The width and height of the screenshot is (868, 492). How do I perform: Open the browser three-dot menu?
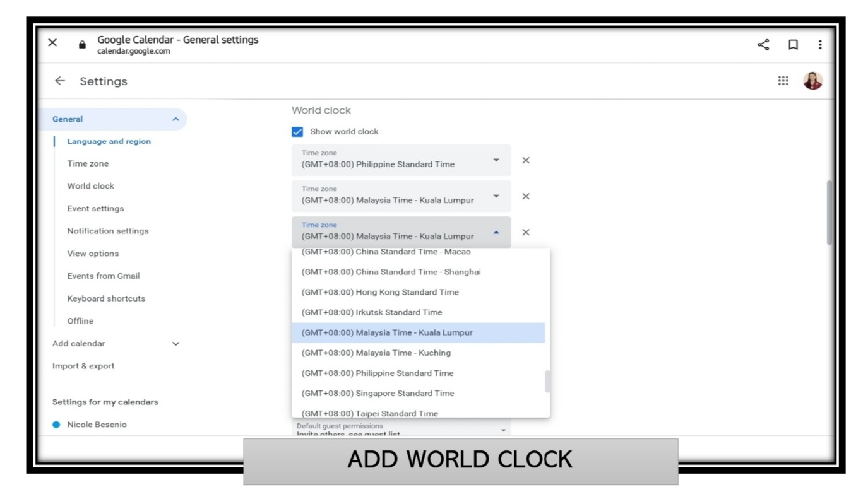(x=820, y=44)
